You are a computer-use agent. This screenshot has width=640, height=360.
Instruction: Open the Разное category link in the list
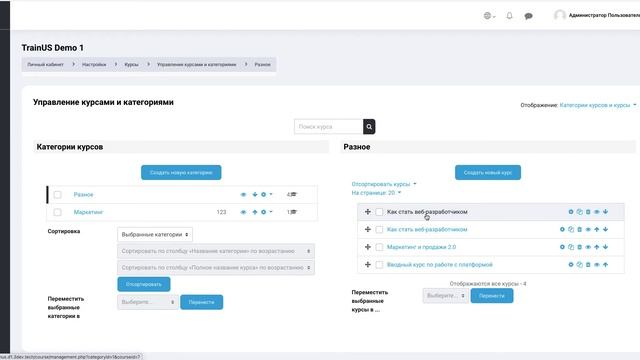tap(83, 194)
